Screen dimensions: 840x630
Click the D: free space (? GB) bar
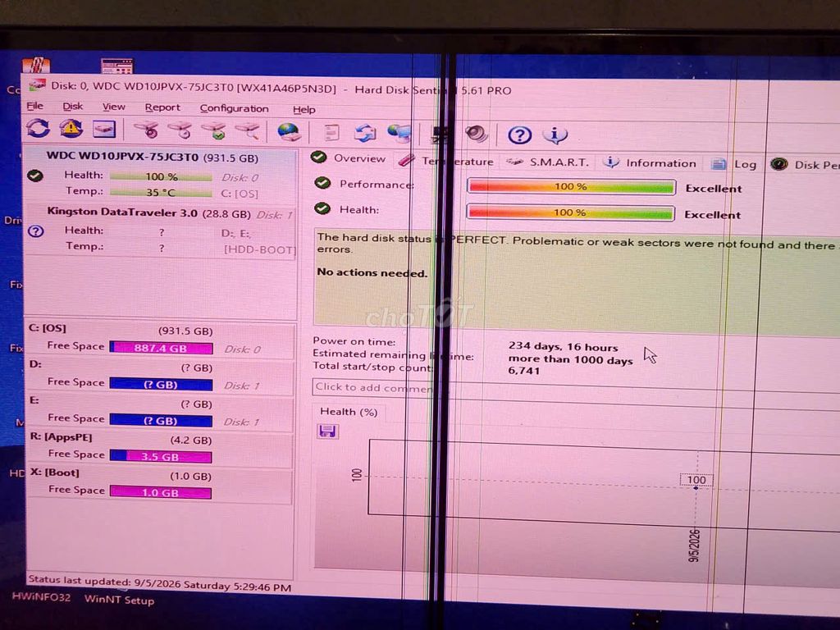[x=161, y=384]
